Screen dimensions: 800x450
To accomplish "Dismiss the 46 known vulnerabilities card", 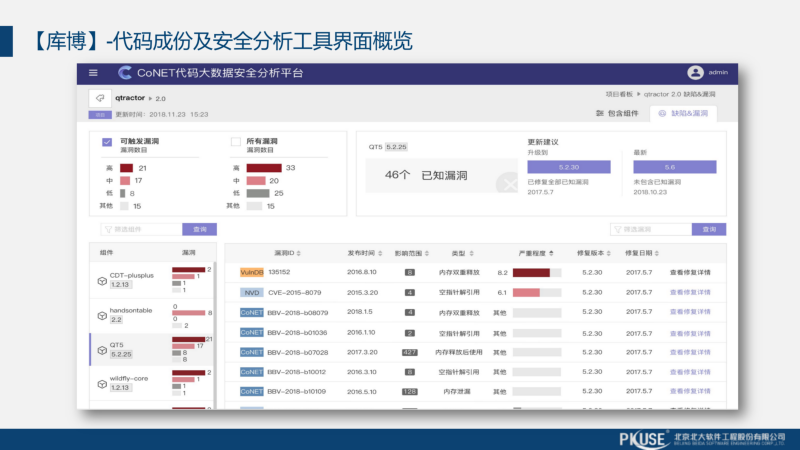I will (x=508, y=183).
